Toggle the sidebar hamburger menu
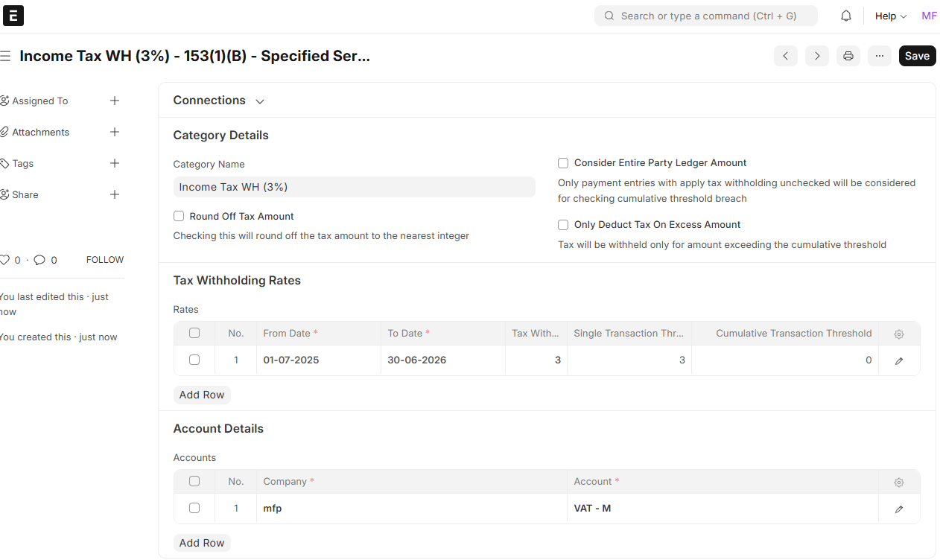This screenshot has height=560, width=940. click(x=5, y=56)
